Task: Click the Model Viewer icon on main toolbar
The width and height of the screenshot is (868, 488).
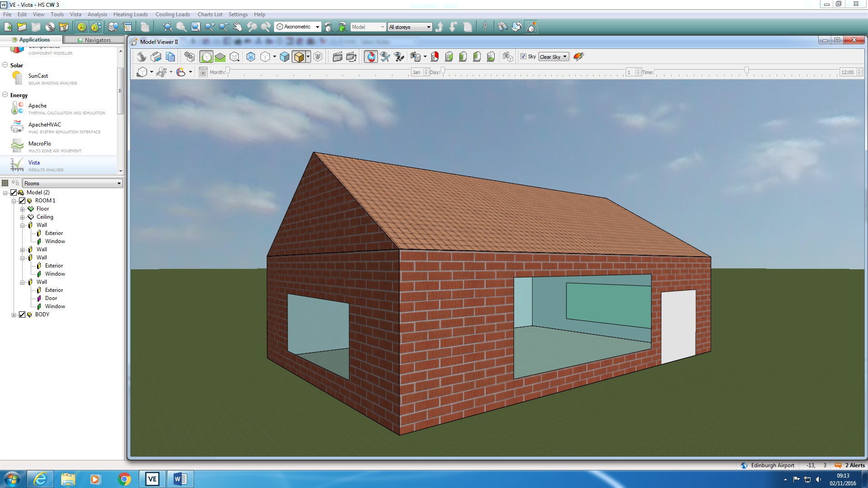Action: coord(532,27)
